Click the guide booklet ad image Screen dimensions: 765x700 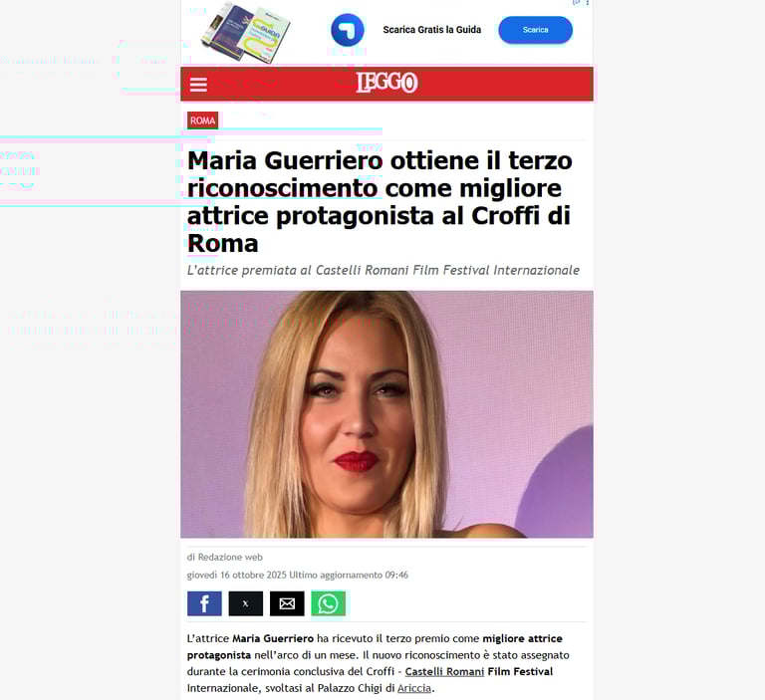(245, 32)
